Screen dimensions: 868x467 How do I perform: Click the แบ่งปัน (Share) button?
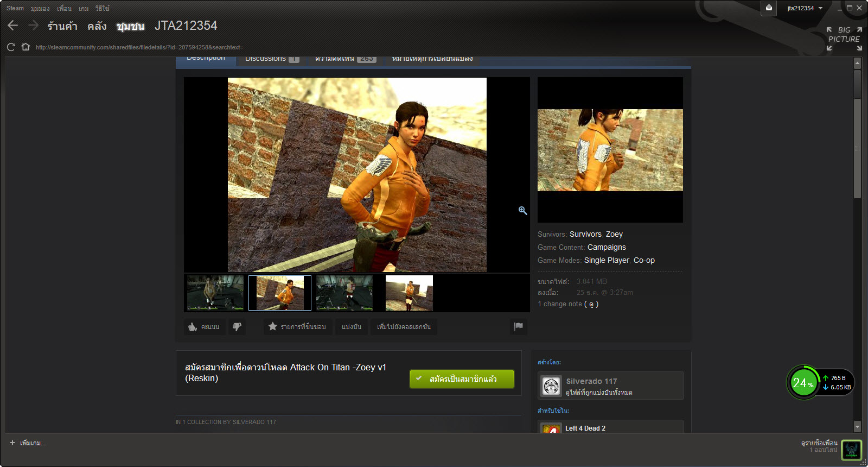point(352,327)
